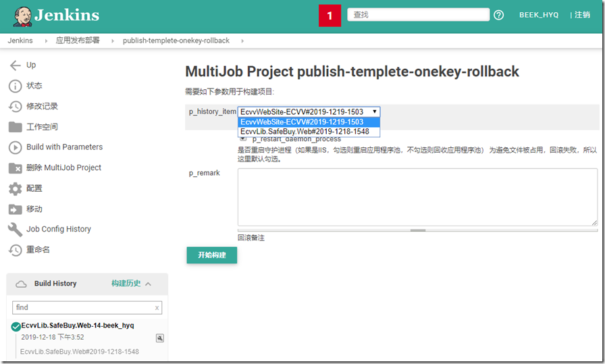
Task: Open 移动 sidebar link
Action: (34, 209)
